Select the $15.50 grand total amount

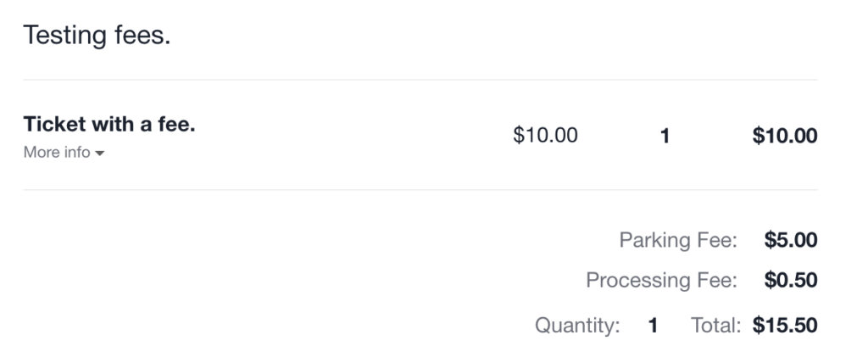pos(784,325)
